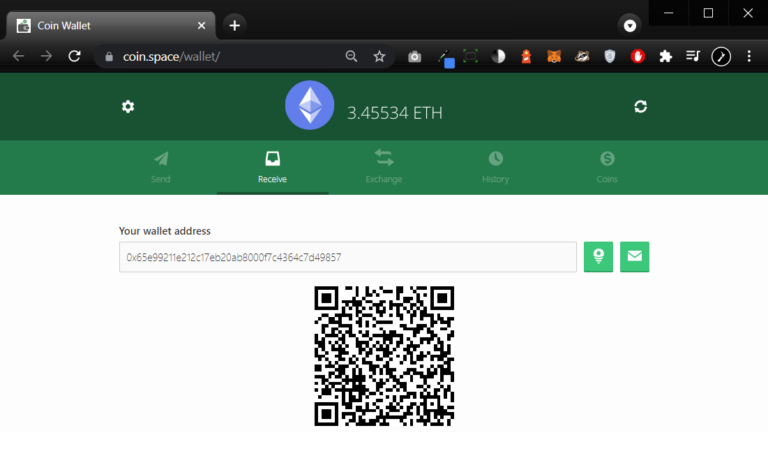Share address via email button
The width and height of the screenshot is (768, 449).
pos(634,257)
